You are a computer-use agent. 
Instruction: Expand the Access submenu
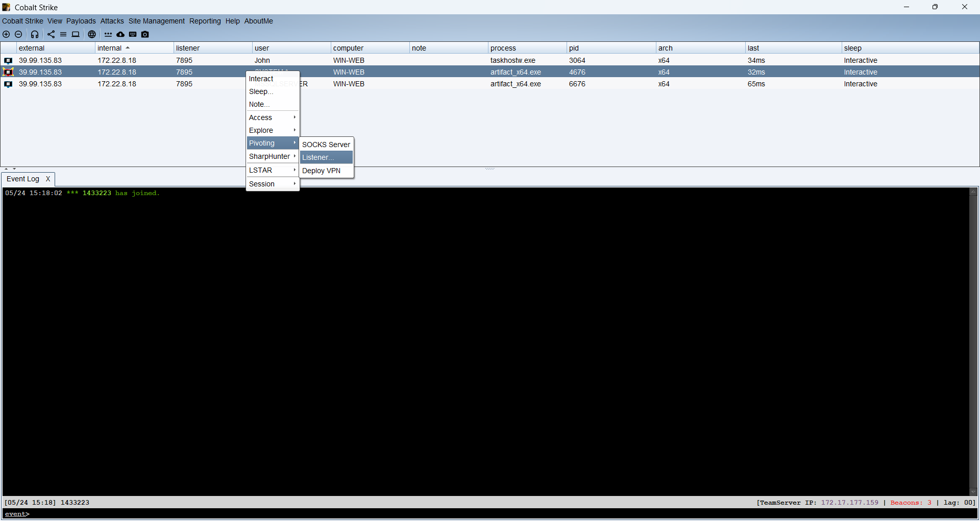tap(273, 117)
